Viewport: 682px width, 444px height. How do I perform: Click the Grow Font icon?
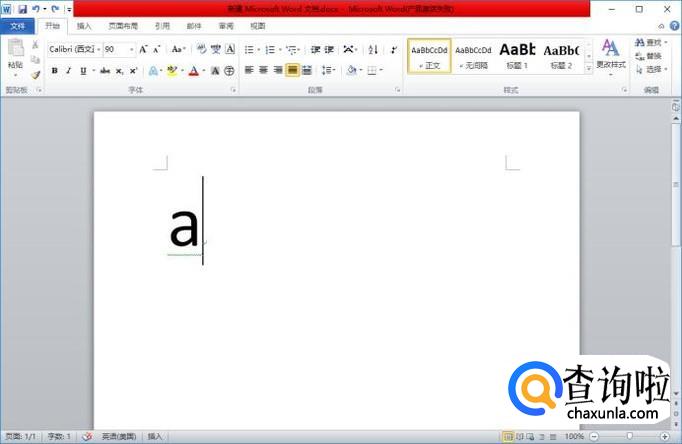coord(143,50)
